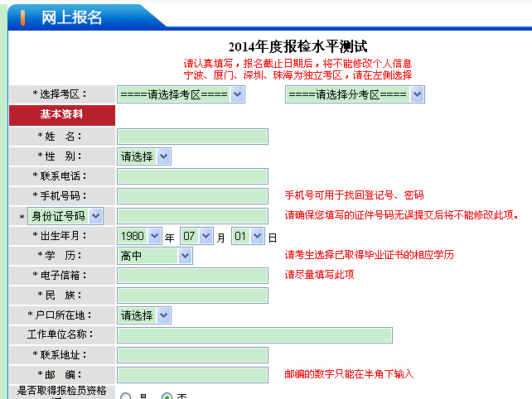Expand the 学历 dropdown showing 高中
This screenshot has width=532, height=399.
pos(155,256)
